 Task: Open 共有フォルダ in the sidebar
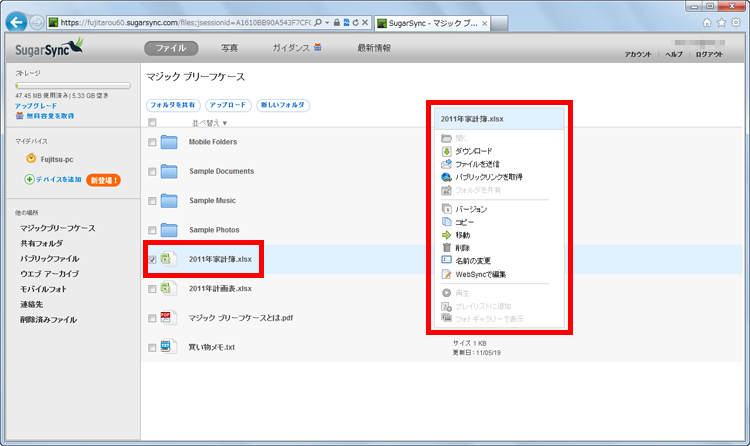pos(42,243)
